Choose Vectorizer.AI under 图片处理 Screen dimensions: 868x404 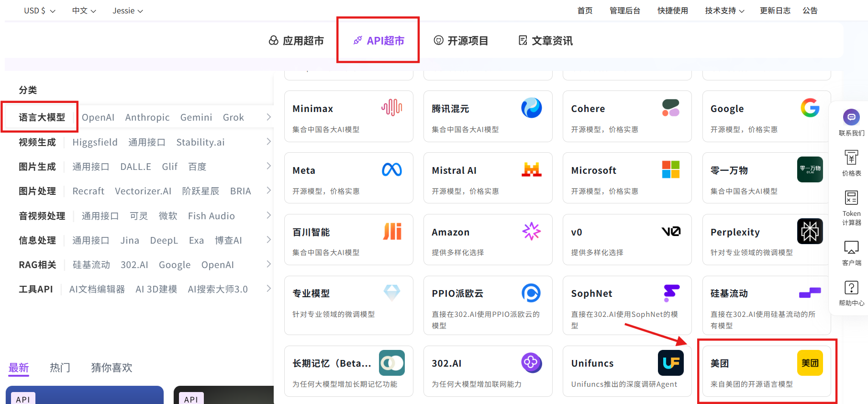[x=143, y=191]
